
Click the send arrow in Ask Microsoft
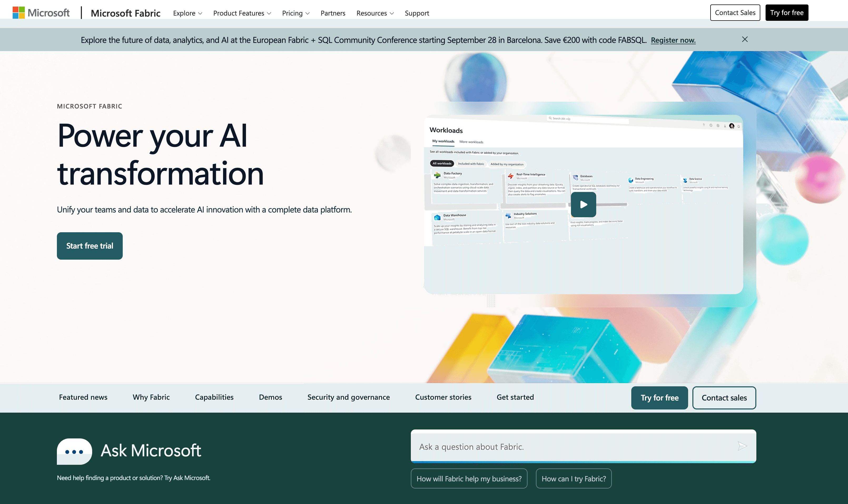742,446
